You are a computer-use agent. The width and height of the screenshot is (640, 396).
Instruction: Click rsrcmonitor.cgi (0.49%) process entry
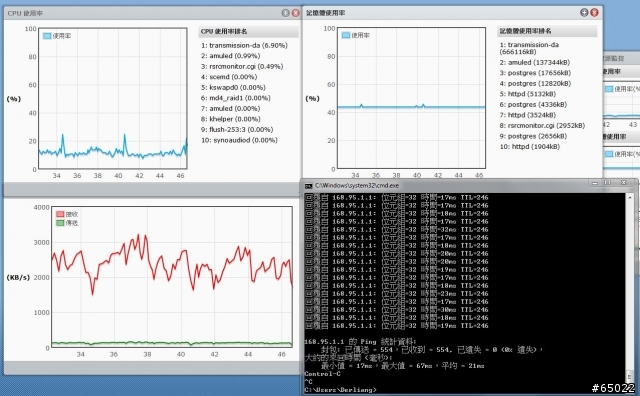242,66
